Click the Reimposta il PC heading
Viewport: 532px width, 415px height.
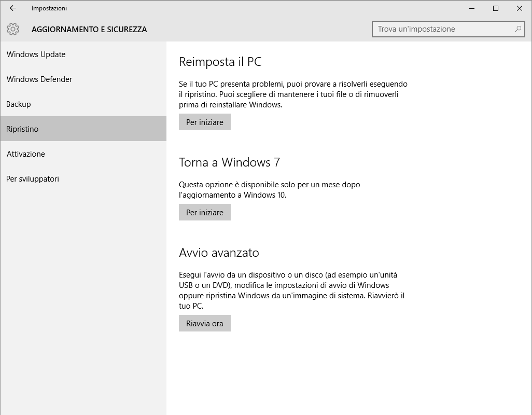pyautogui.click(x=220, y=62)
